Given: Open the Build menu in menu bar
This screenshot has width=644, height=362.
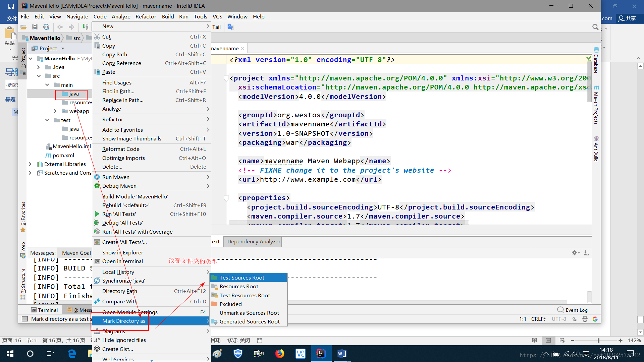Looking at the screenshot, I should [168, 17].
